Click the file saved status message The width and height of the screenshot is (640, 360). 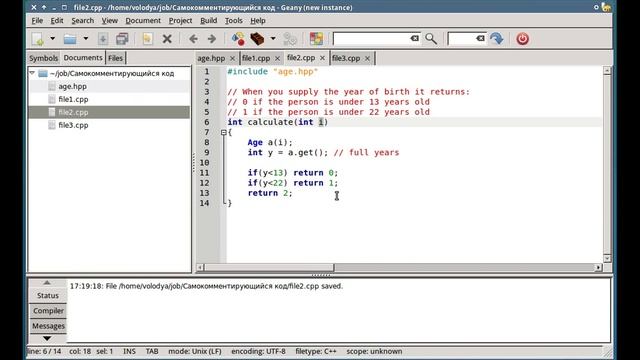(x=206, y=286)
